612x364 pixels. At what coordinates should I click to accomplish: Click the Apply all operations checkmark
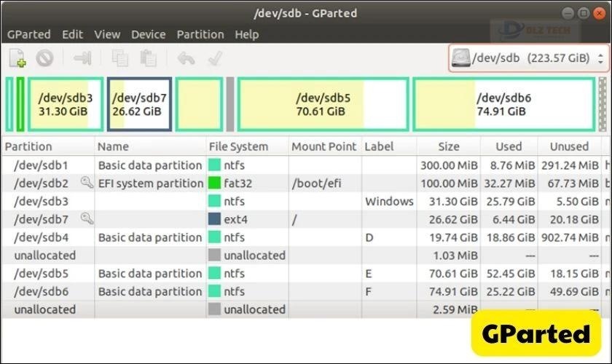[216, 58]
